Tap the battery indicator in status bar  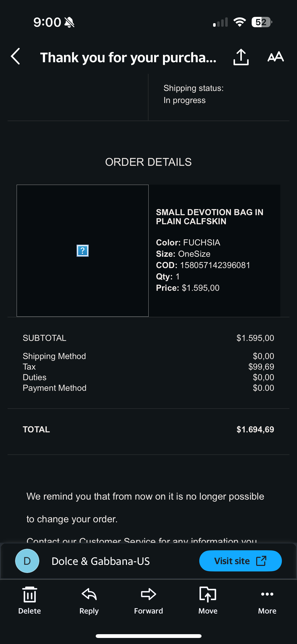pyautogui.click(x=261, y=22)
